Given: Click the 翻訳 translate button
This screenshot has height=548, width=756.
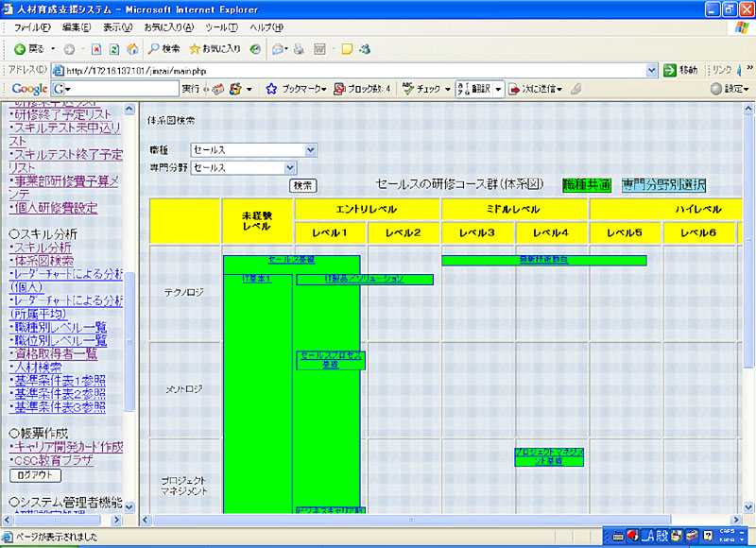Looking at the screenshot, I should tap(474, 89).
